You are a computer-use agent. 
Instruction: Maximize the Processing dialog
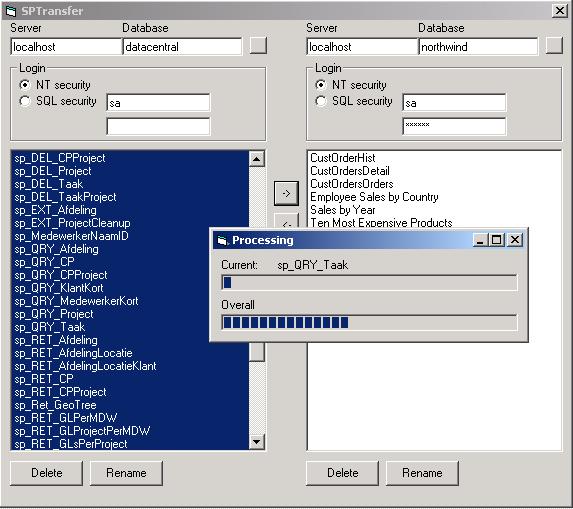(x=496, y=240)
